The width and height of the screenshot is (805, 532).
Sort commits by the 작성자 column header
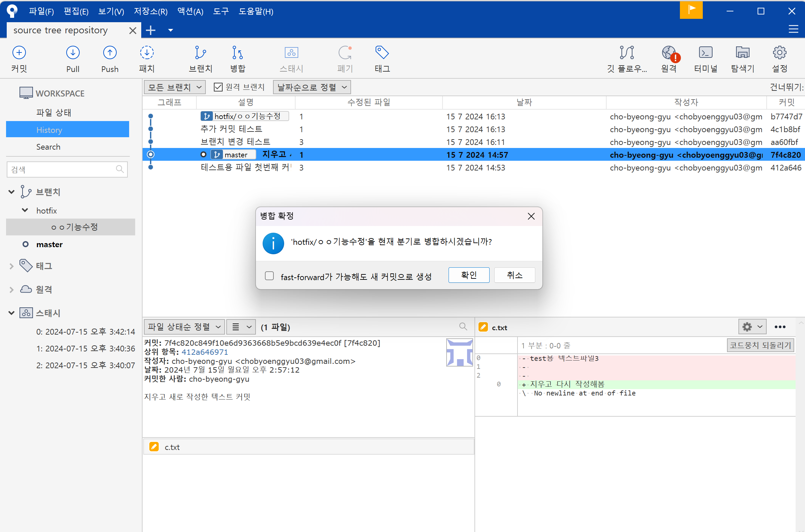click(x=686, y=102)
